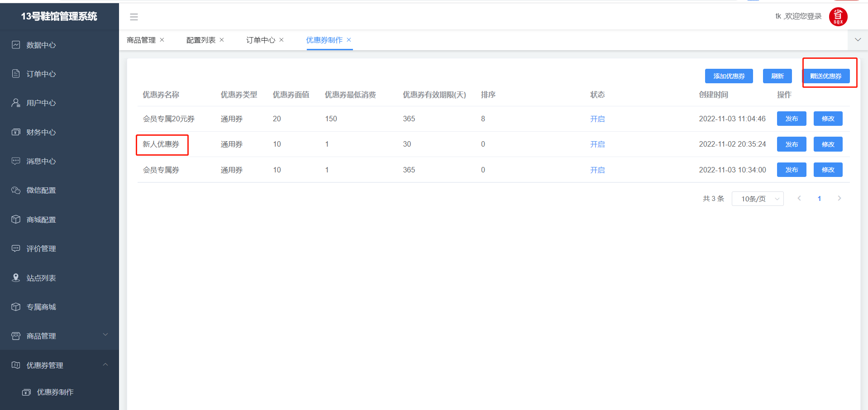Open the tab list dropdown chevron
Screen dimensions: 868x410
coord(858,40)
